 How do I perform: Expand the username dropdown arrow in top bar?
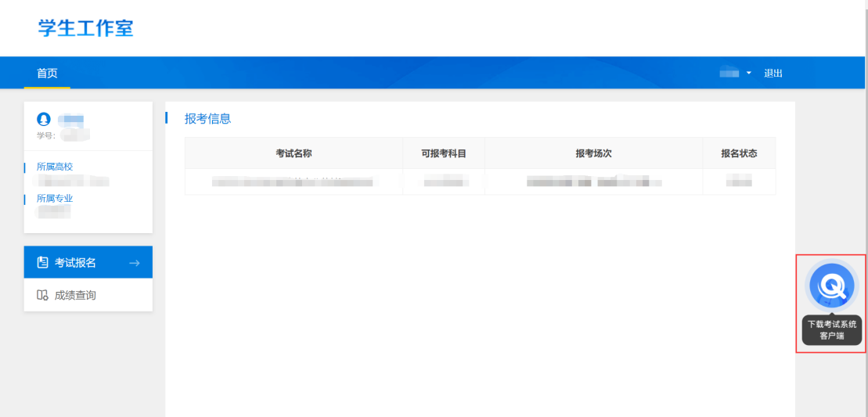tap(748, 73)
